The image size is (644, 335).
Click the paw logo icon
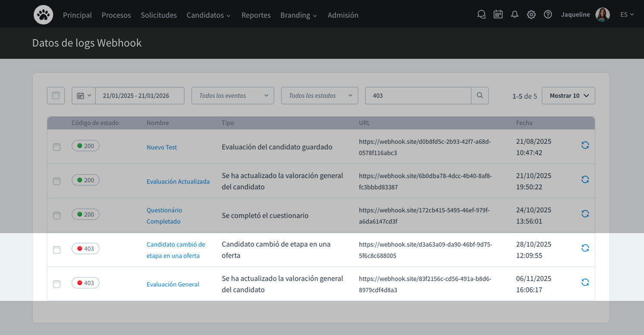(43, 15)
